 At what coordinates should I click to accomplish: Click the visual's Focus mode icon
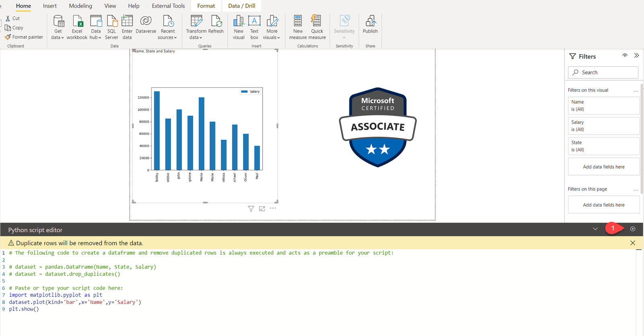click(x=262, y=209)
